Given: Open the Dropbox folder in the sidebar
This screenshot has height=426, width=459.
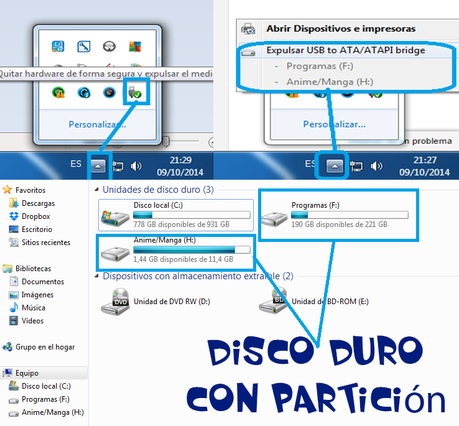Looking at the screenshot, I should [x=30, y=216].
